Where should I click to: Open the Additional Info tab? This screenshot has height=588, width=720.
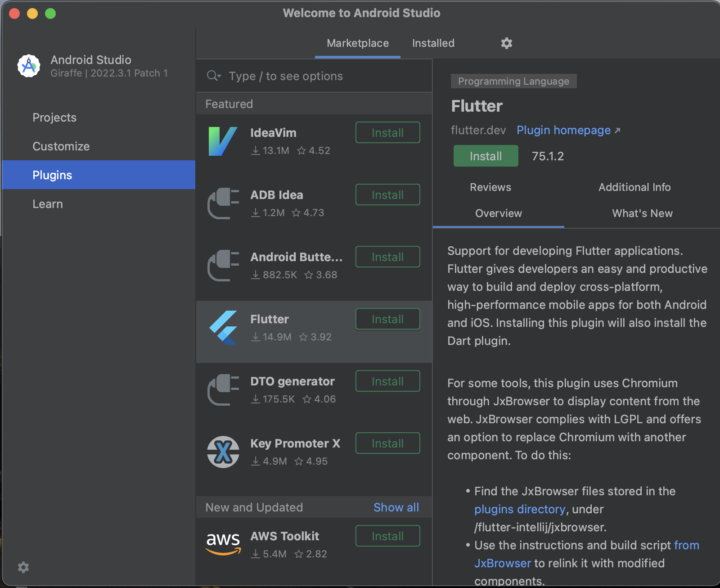tap(634, 187)
